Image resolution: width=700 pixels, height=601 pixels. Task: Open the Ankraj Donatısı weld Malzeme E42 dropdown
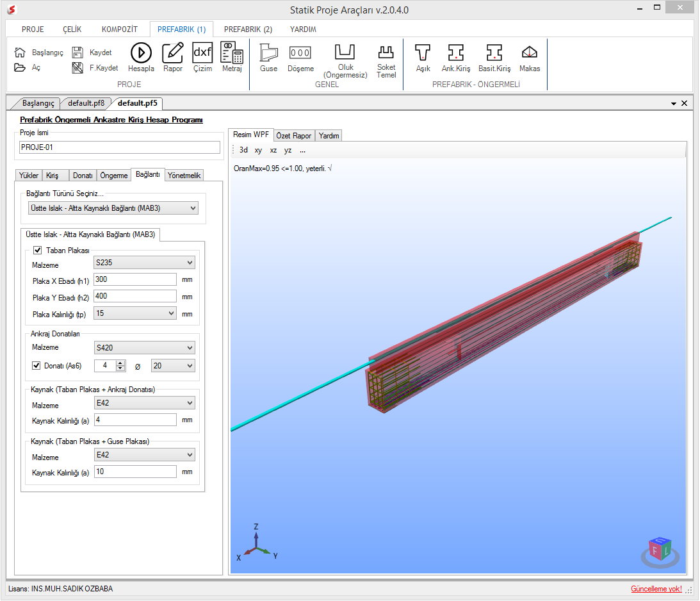tap(144, 403)
